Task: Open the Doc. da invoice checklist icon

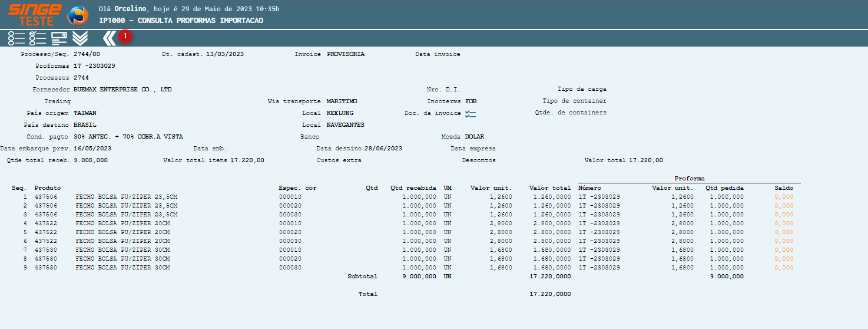Action: [x=470, y=114]
